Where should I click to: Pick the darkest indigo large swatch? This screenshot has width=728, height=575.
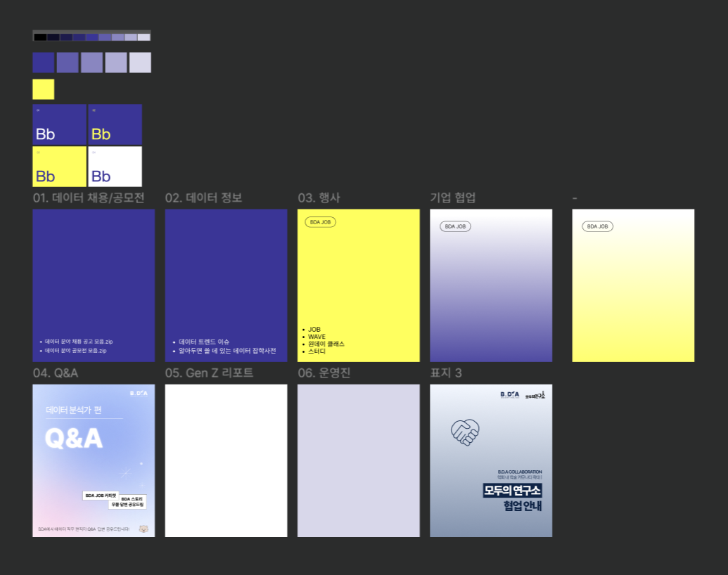click(43, 62)
